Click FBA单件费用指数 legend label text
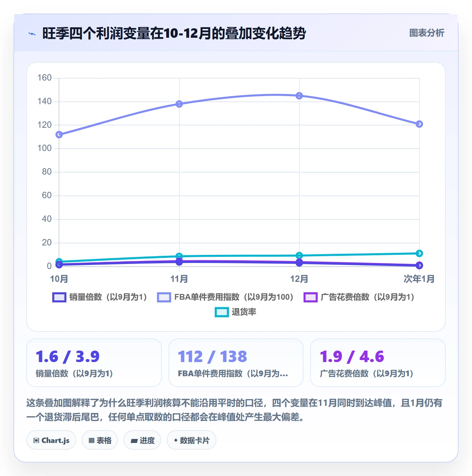This screenshot has height=476, width=472. point(234,297)
